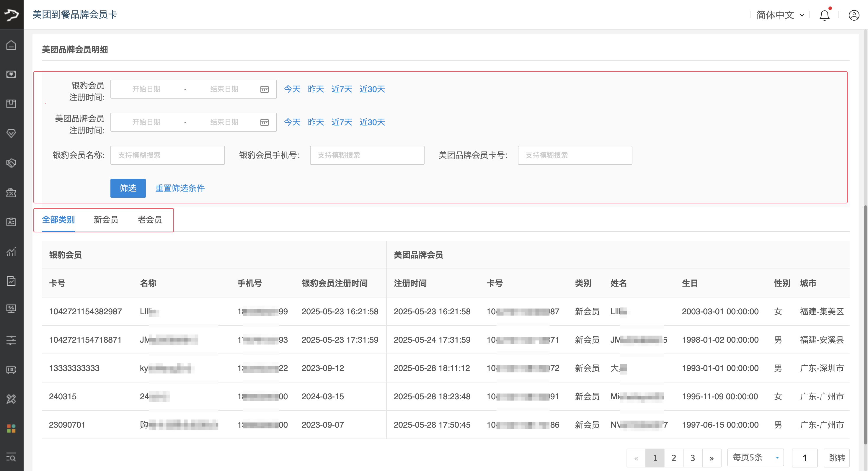
Task: Click card number 23090701
Action: [67, 424]
